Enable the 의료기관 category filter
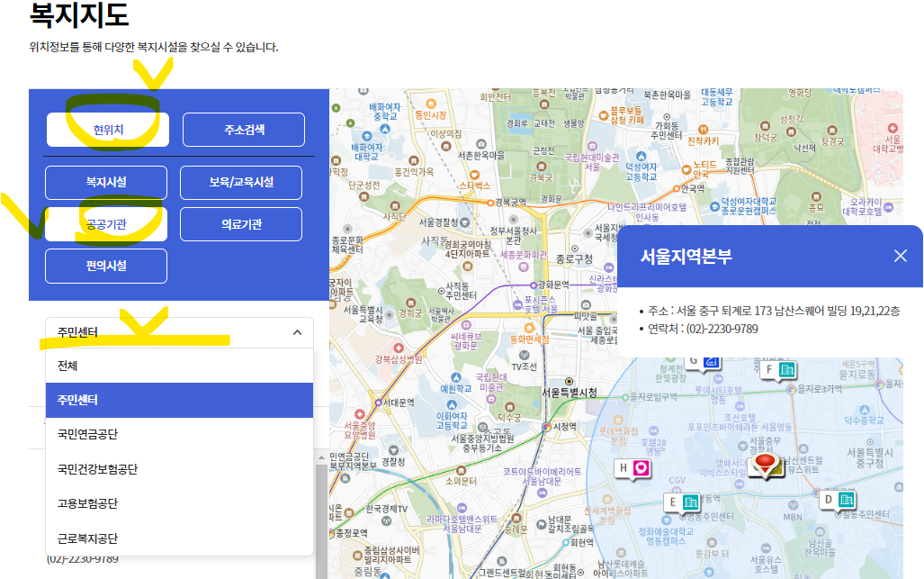Screen dimensions: 924x579 coord(240,224)
